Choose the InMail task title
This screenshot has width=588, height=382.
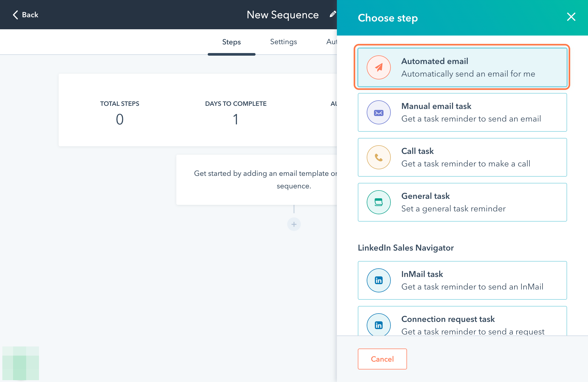coord(422,274)
